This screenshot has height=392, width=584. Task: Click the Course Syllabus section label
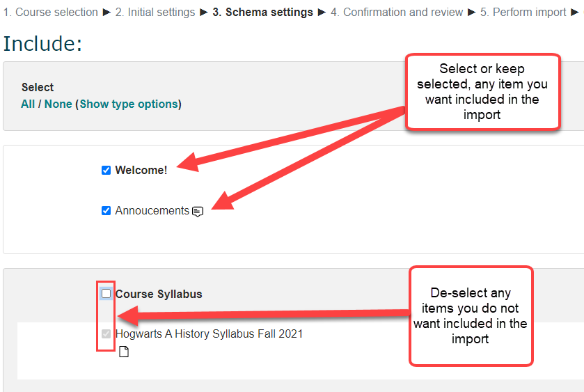coord(159,295)
